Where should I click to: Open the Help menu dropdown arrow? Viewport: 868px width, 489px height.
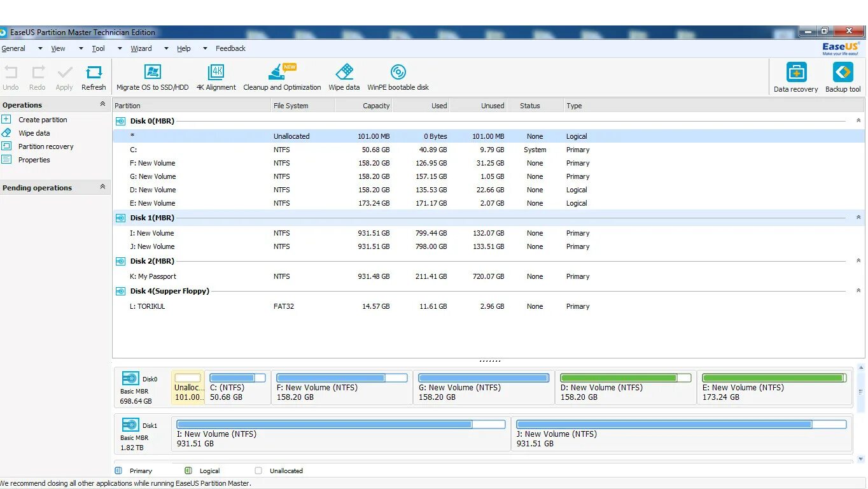205,48
